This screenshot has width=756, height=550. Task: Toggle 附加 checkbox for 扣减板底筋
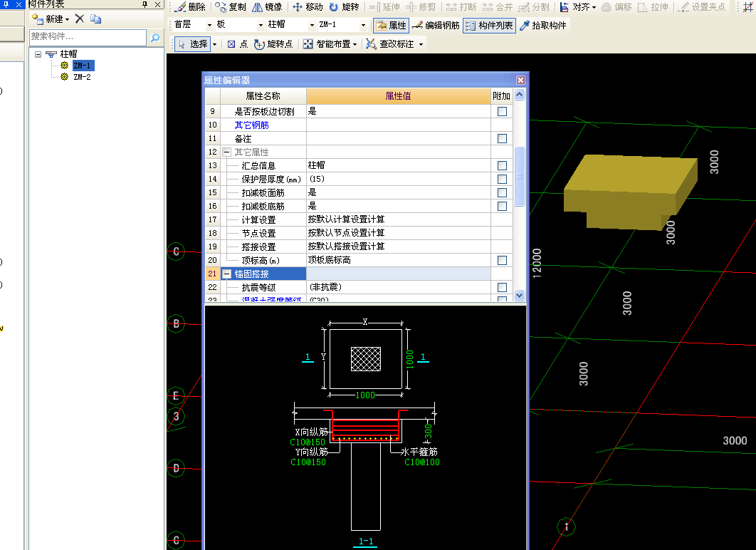(x=502, y=206)
